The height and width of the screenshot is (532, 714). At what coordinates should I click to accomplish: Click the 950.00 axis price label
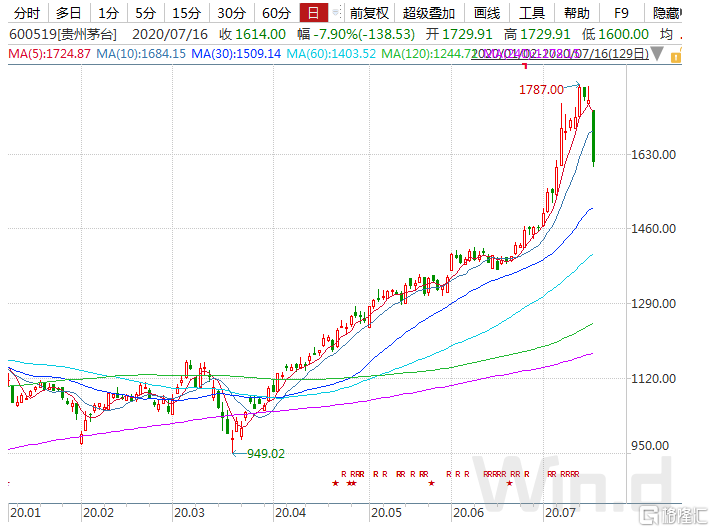[x=650, y=445]
